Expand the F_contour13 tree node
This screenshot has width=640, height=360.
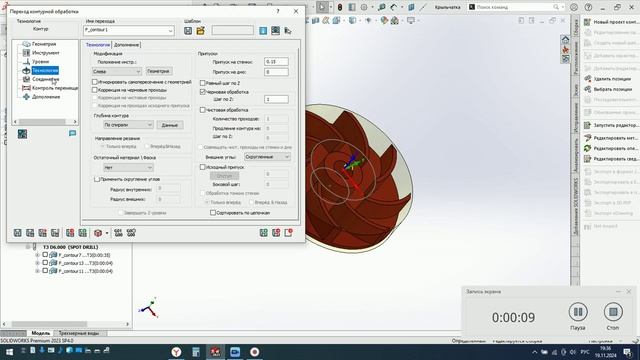coord(38,263)
